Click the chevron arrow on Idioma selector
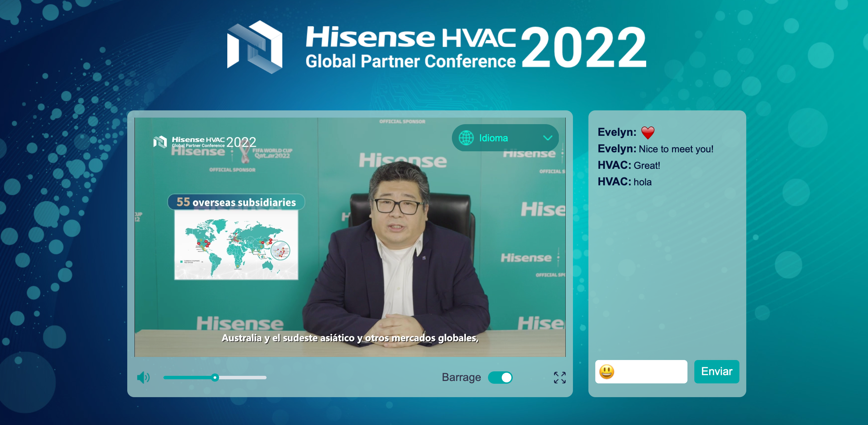 point(547,138)
